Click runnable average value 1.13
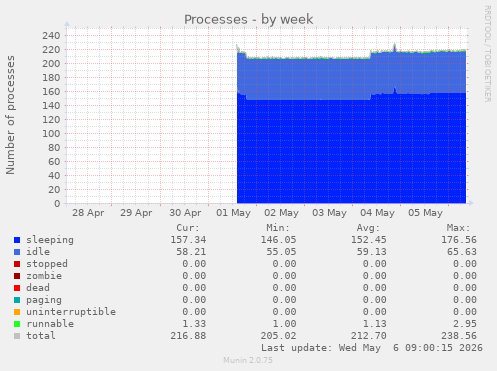 [x=374, y=324]
